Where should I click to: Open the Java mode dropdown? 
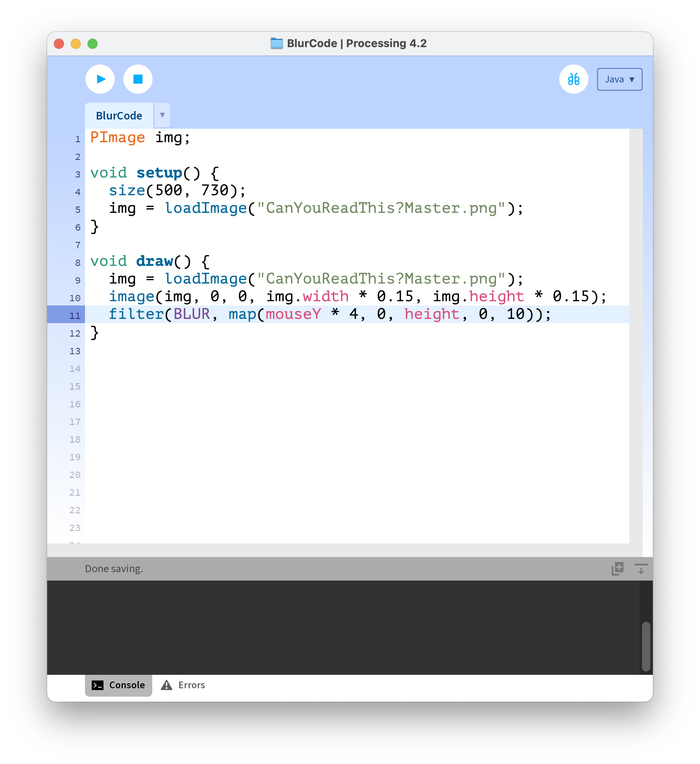click(619, 80)
